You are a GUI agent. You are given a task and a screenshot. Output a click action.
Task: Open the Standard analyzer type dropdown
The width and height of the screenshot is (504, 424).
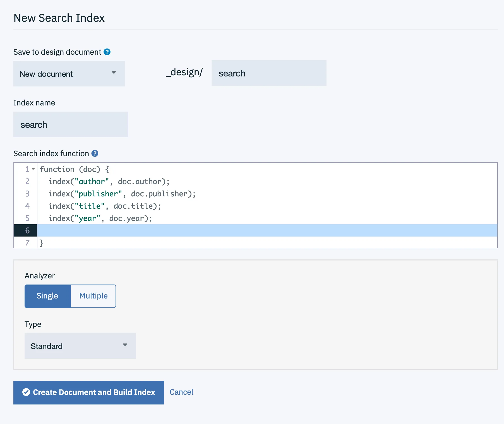click(x=80, y=346)
